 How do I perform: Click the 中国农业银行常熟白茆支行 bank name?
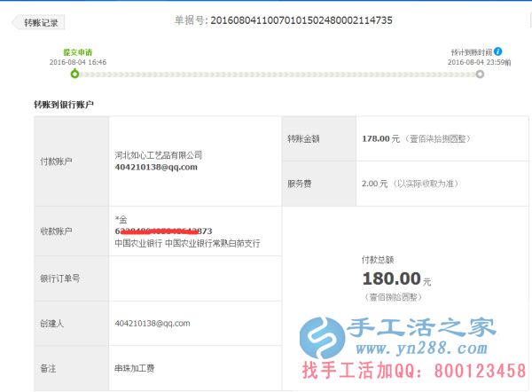(x=187, y=243)
